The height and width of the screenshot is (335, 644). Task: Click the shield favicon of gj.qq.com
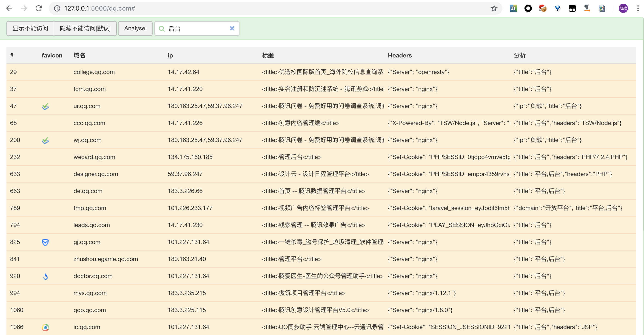pos(45,242)
